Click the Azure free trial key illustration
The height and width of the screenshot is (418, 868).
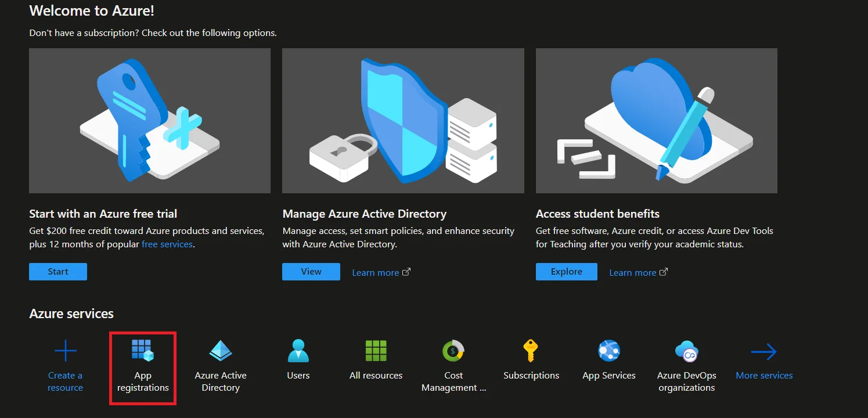(x=150, y=121)
